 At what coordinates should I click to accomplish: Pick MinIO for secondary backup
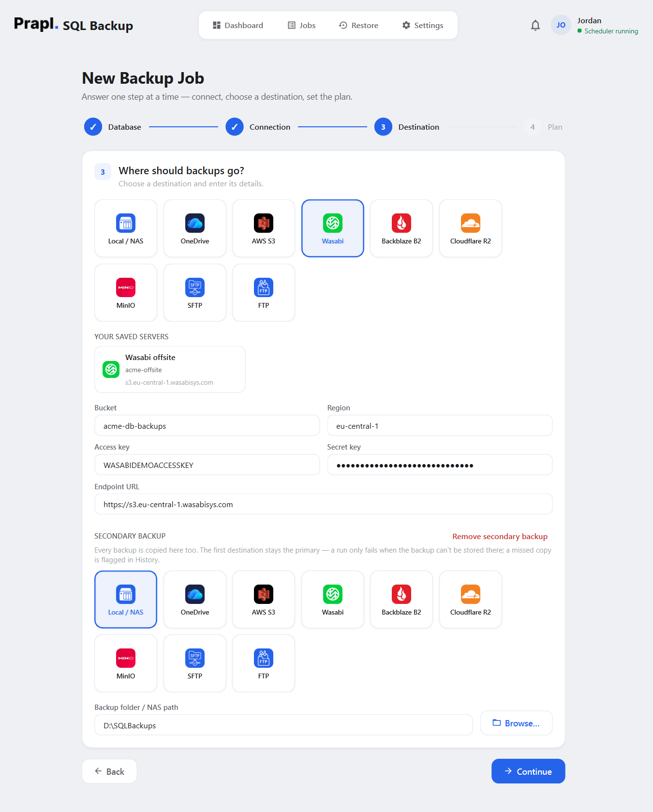[x=126, y=663]
